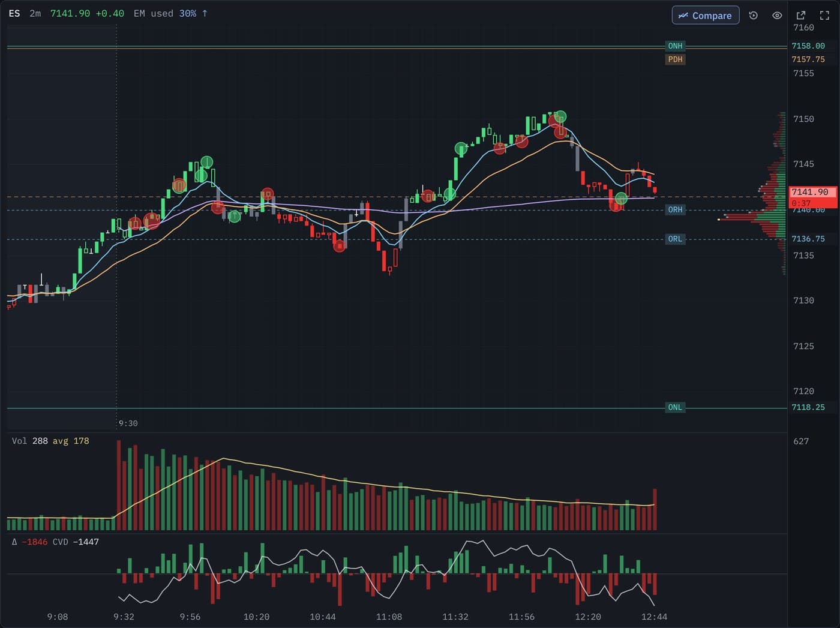Viewport: 840px width, 628px height.
Task: Select the 2m timeframe label
Action: [35, 13]
